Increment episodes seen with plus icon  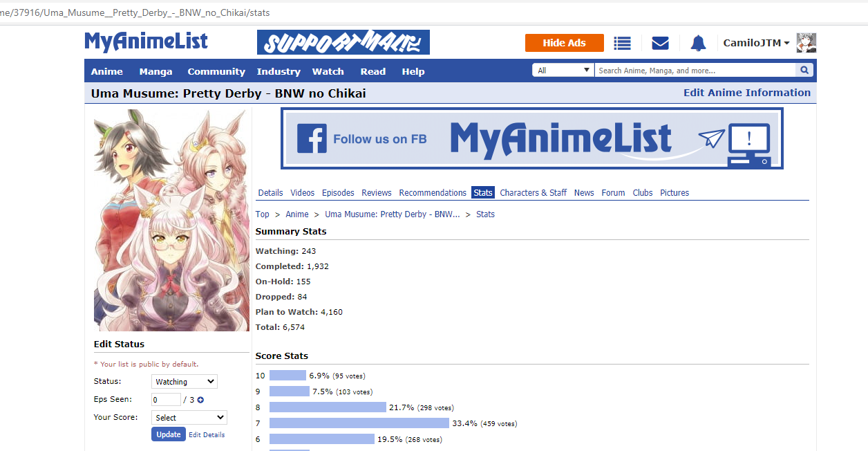click(200, 400)
